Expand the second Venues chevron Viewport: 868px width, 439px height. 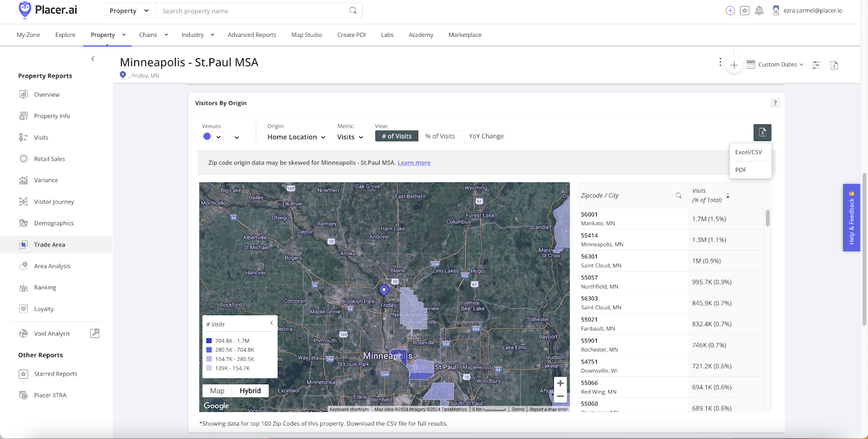tap(237, 137)
